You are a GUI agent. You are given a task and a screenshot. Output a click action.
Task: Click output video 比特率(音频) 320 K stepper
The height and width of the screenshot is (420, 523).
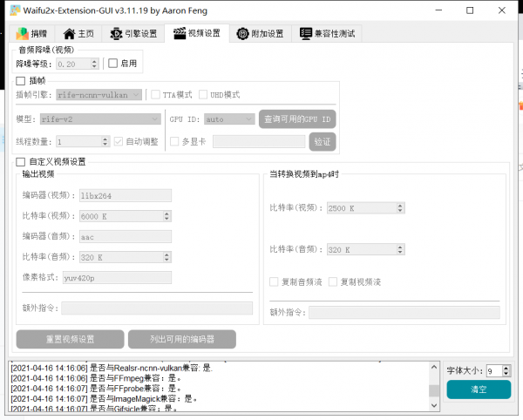[x=166, y=257]
